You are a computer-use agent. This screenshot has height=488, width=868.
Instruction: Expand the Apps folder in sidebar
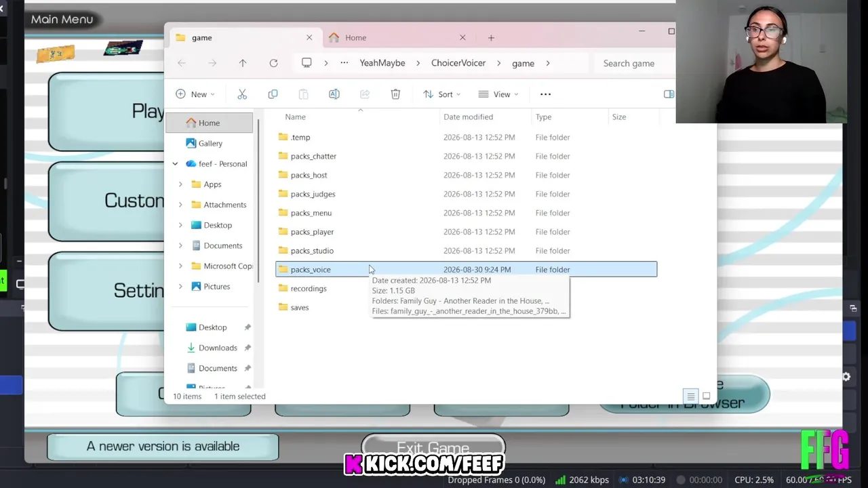180,184
